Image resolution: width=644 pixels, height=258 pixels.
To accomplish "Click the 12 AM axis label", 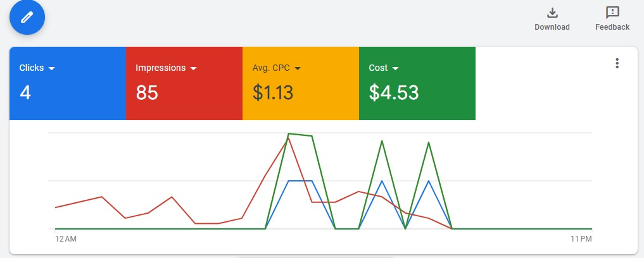I will tap(66, 239).
